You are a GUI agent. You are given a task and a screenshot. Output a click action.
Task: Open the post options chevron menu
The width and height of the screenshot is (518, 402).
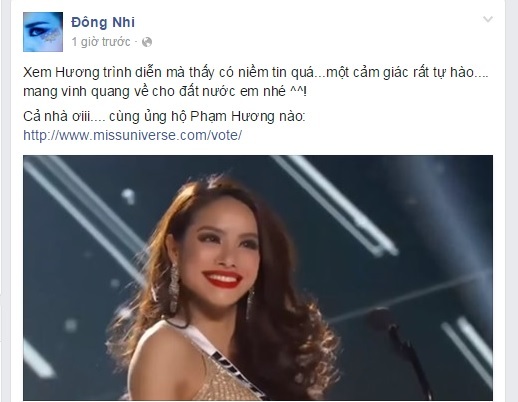tap(488, 19)
